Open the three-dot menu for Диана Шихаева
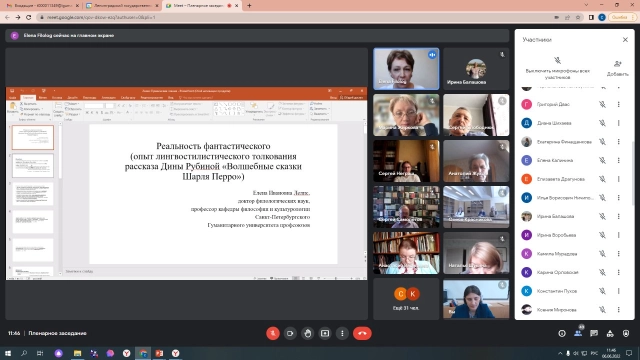Screen dimensions: 640x360 coord(619,123)
